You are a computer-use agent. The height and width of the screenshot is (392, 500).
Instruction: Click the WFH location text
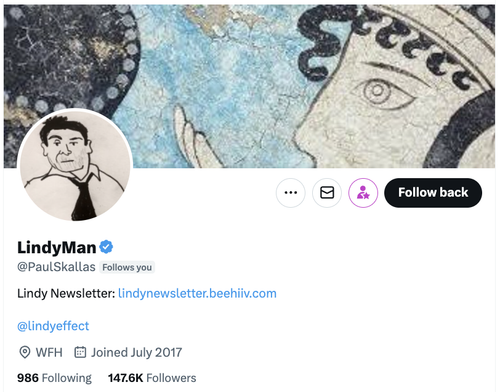click(49, 352)
